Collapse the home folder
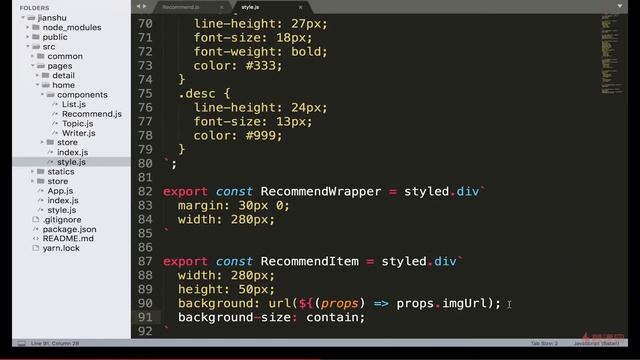 38,85
